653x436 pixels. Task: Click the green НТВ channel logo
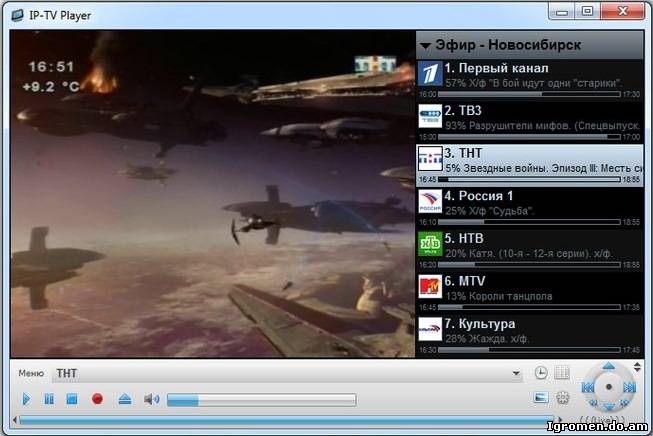(430, 244)
